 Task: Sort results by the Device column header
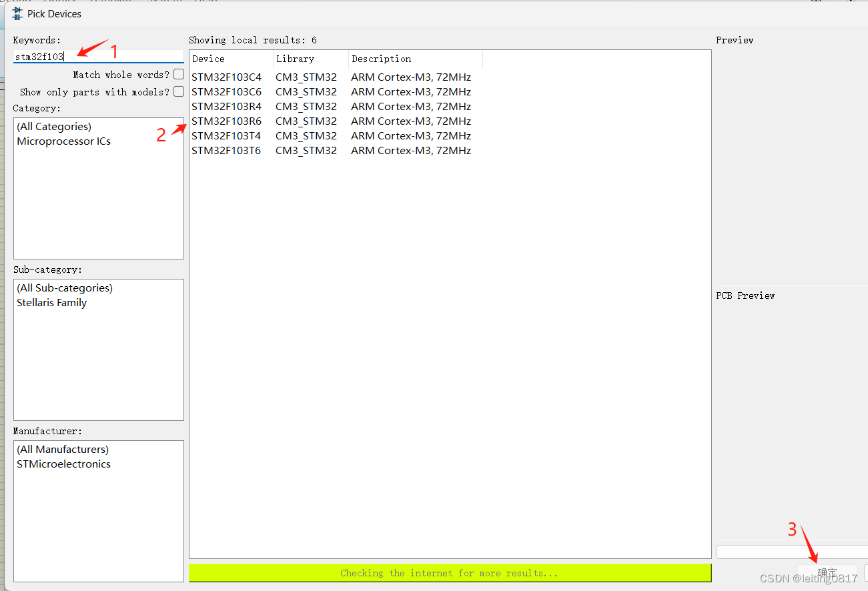point(231,59)
